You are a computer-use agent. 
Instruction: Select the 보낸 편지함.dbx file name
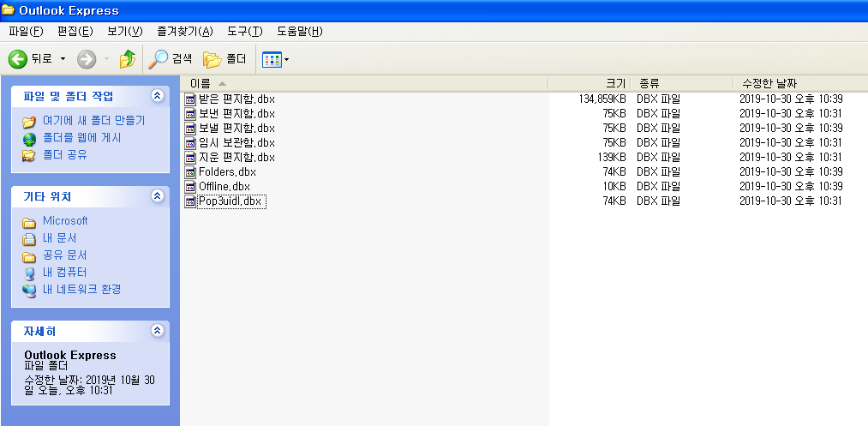coord(236,113)
